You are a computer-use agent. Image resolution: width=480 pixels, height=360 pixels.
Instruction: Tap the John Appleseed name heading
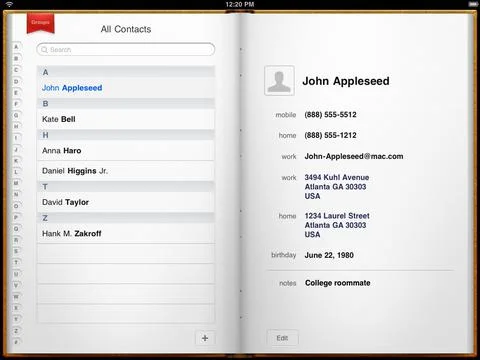coord(346,81)
